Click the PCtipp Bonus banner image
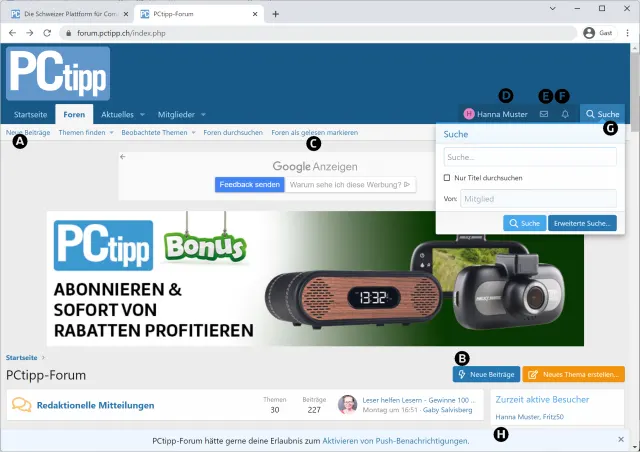The height and width of the screenshot is (452, 640). 315,278
